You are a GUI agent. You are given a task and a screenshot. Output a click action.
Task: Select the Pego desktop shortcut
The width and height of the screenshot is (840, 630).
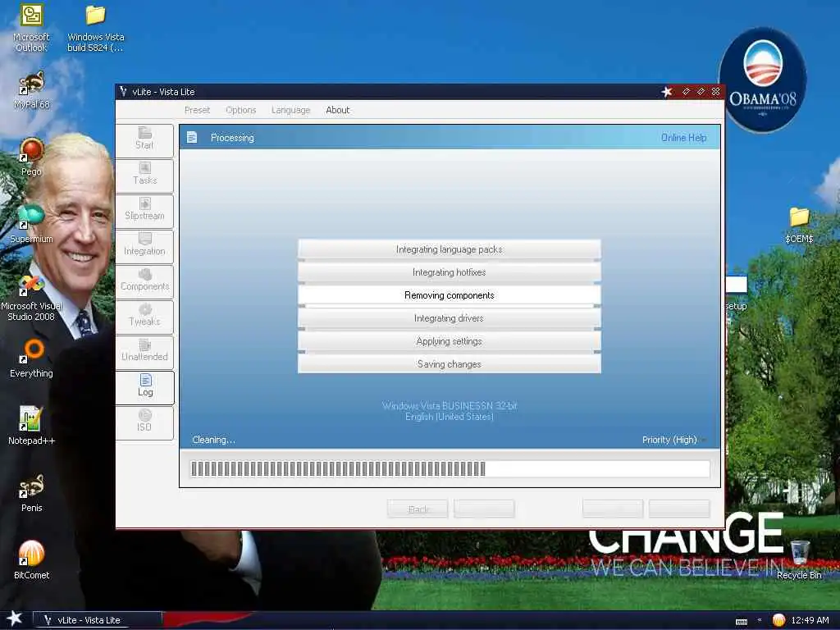pos(31,157)
